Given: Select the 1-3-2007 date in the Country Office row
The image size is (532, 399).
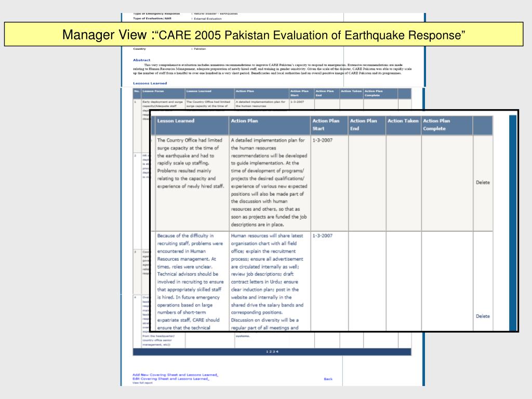Looking at the screenshot, I should pyautogui.click(x=322, y=140).
